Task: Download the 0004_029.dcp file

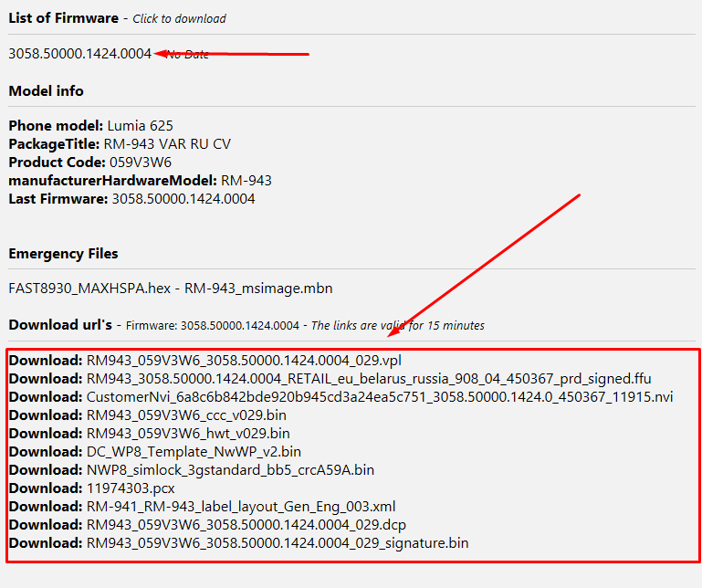Action: pyautogui.click(x=246, y=524)
